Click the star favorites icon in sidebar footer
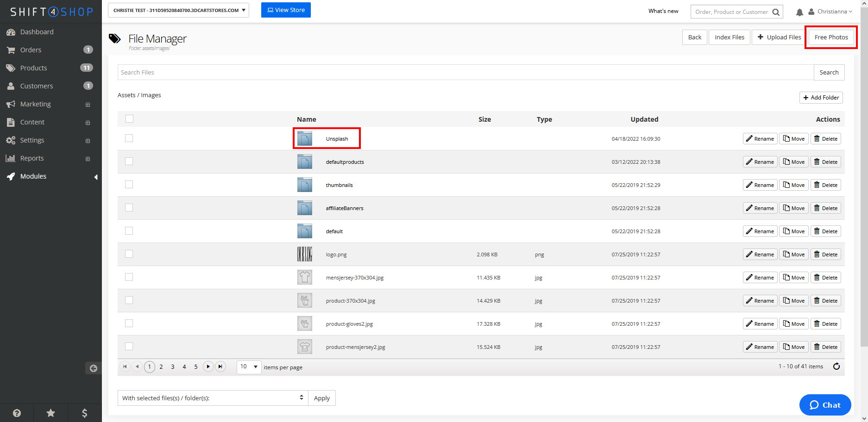This screenshot has width=868, height=422. click(51, 413)
